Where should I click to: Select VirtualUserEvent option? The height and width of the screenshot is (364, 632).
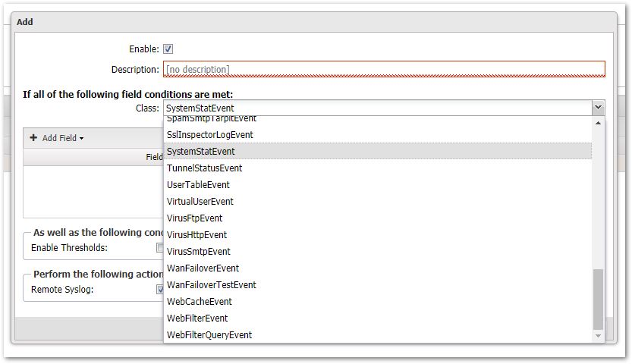200,202
